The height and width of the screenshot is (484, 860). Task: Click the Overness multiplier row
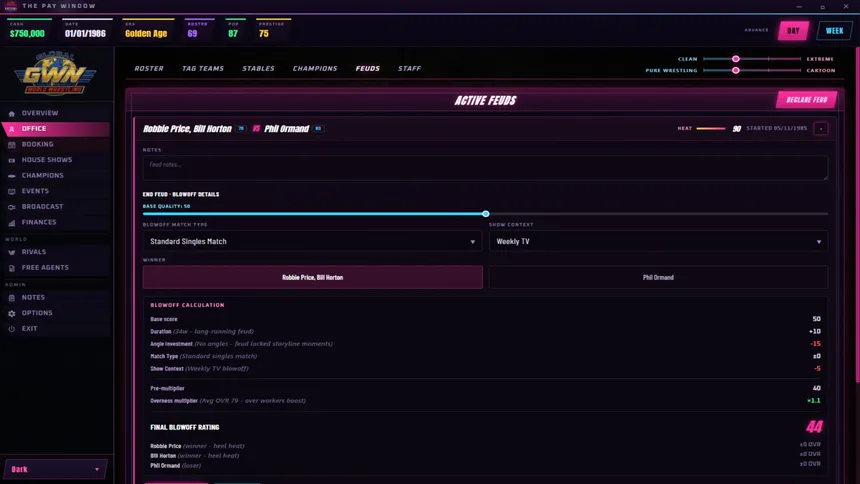point(485,401)
